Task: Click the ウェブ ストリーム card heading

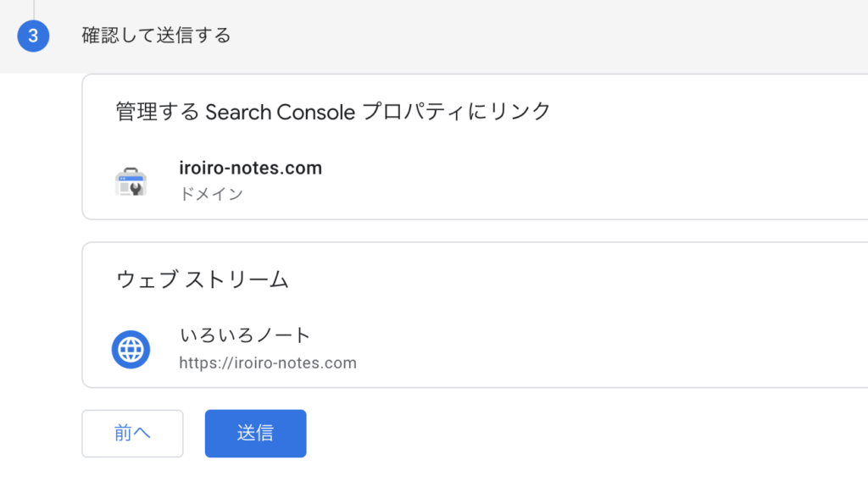Action: [x=203, y=279]
